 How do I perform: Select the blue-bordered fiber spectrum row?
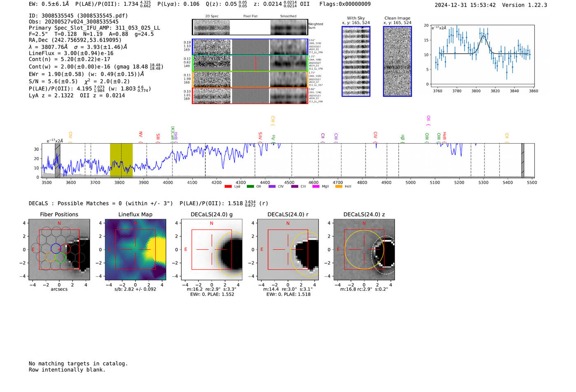tap(250, 47)
